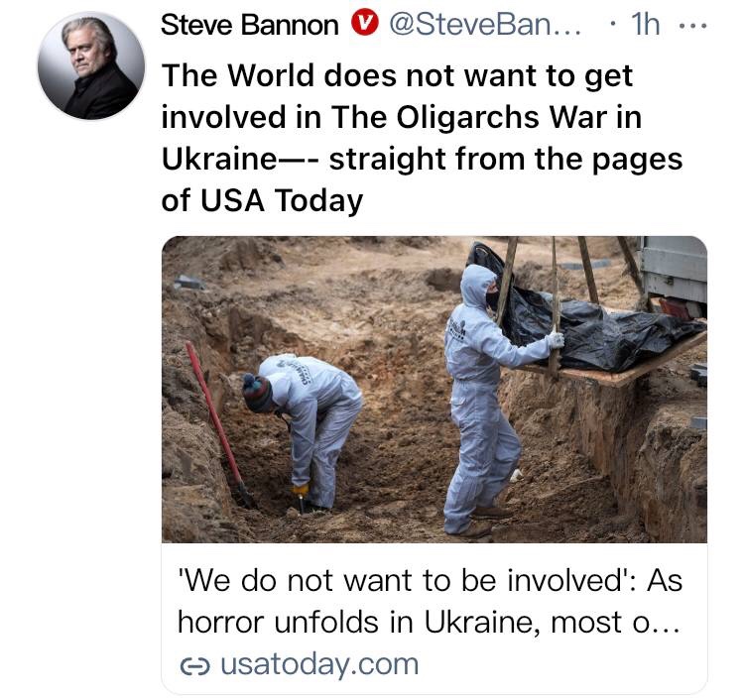Open Steve Bannon's profile avatar
This screenshot has height=700, width=744.
click(91, 65)
